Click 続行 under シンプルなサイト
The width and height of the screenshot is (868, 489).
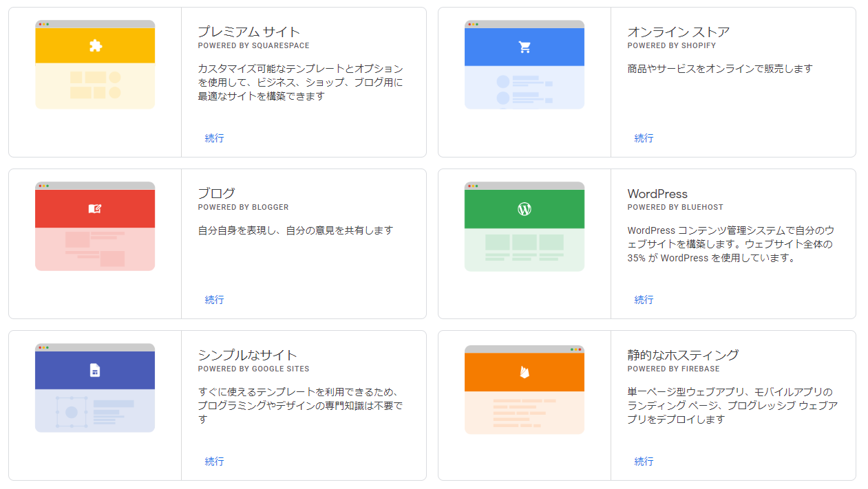pyautogui.click(x=214, y=461)
